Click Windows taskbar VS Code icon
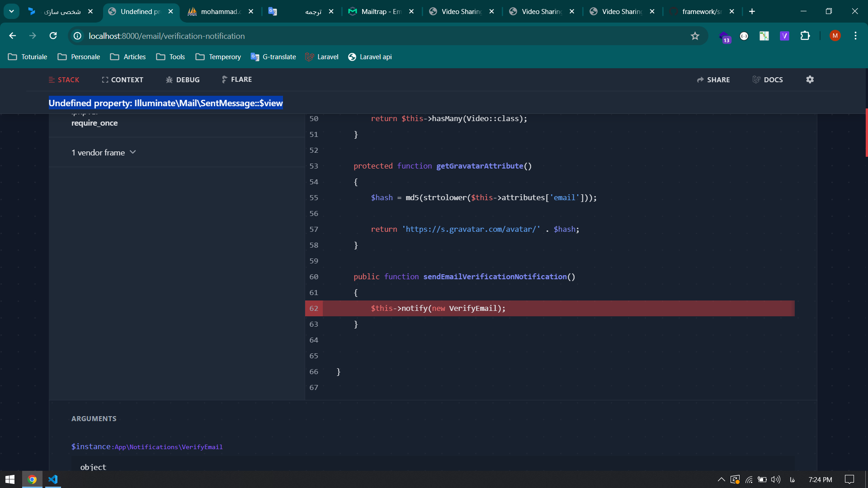 (54, 480)
